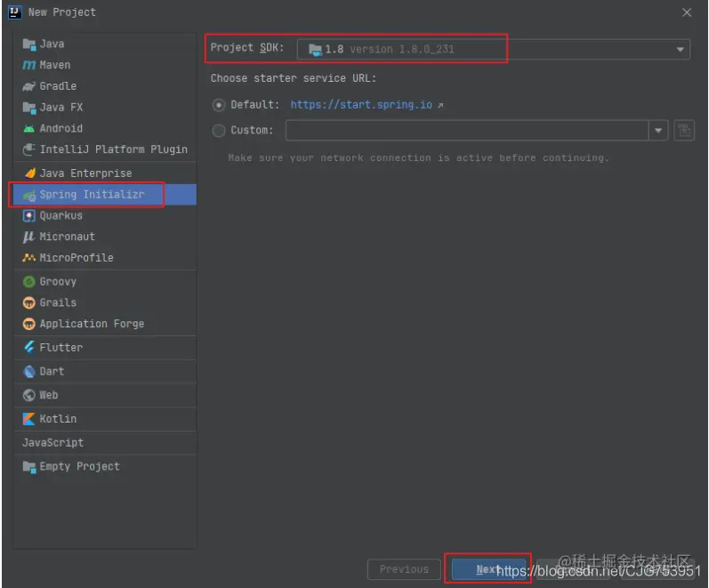This screenshot has height=588, width=709.
Task: Click the paste icon beside the Custom URL field
Action: 684,131
